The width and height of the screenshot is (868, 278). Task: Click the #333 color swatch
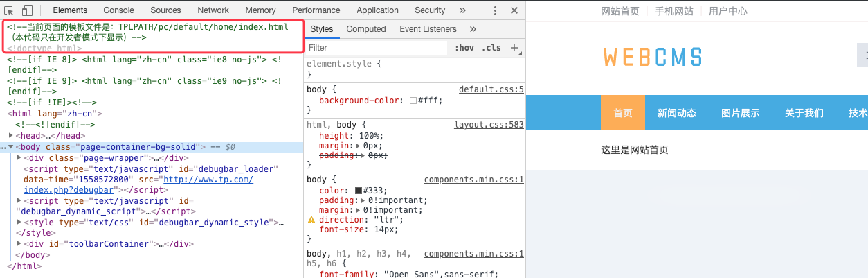359,191
